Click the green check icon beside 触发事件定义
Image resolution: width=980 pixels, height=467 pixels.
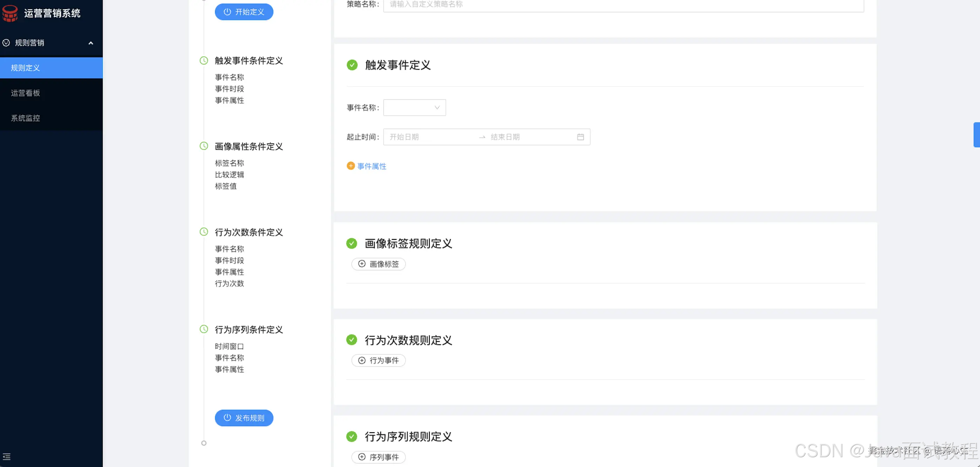(x=352, y=65)
